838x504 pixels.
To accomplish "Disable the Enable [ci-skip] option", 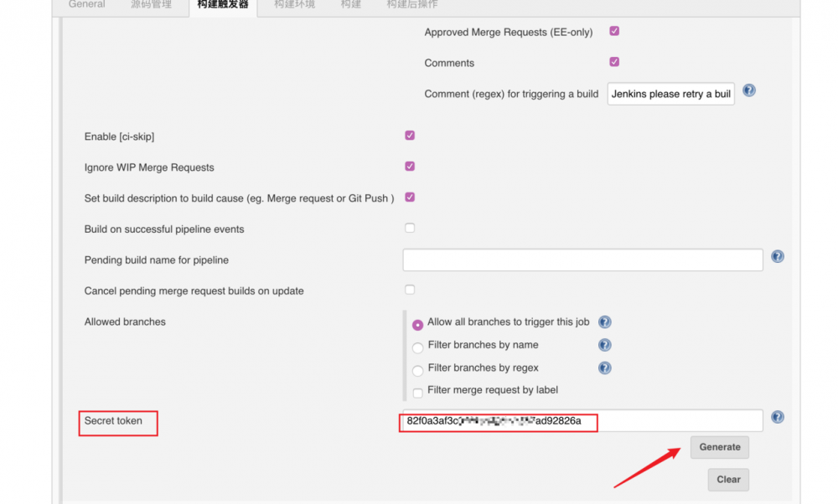I will [x=410, y=135].
